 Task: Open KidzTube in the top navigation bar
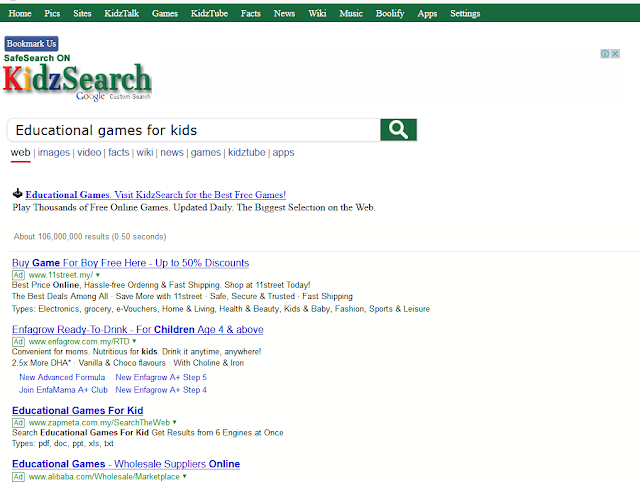point(209,13)
